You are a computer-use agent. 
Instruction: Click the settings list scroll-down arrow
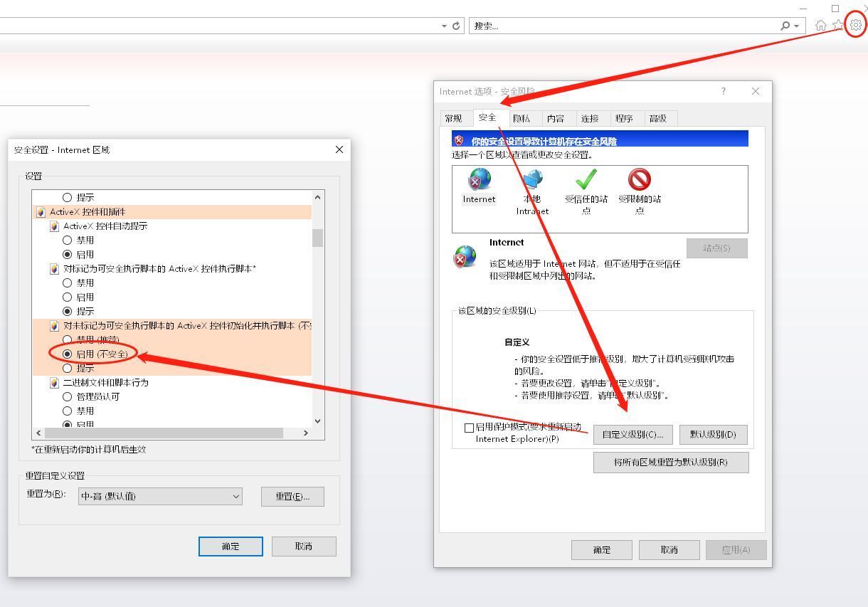click(x=317, y=421)
